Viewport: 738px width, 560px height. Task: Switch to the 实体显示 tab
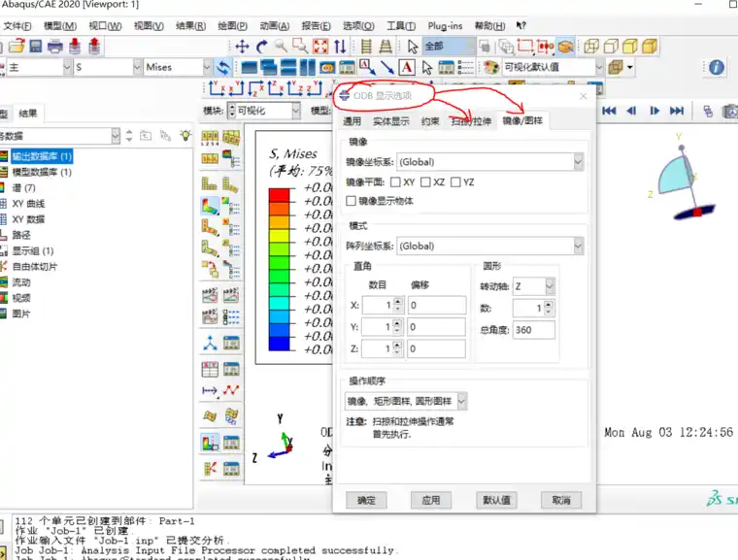[x=391, y=121]
